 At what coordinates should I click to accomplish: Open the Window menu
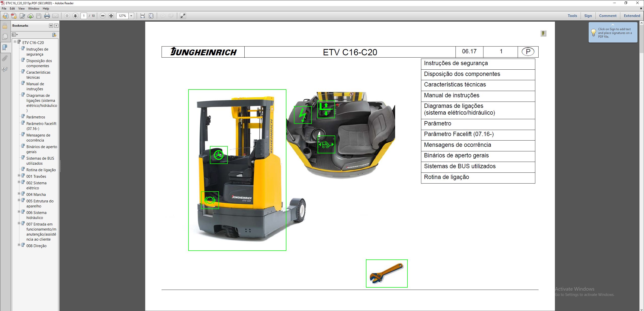point(34,8)
